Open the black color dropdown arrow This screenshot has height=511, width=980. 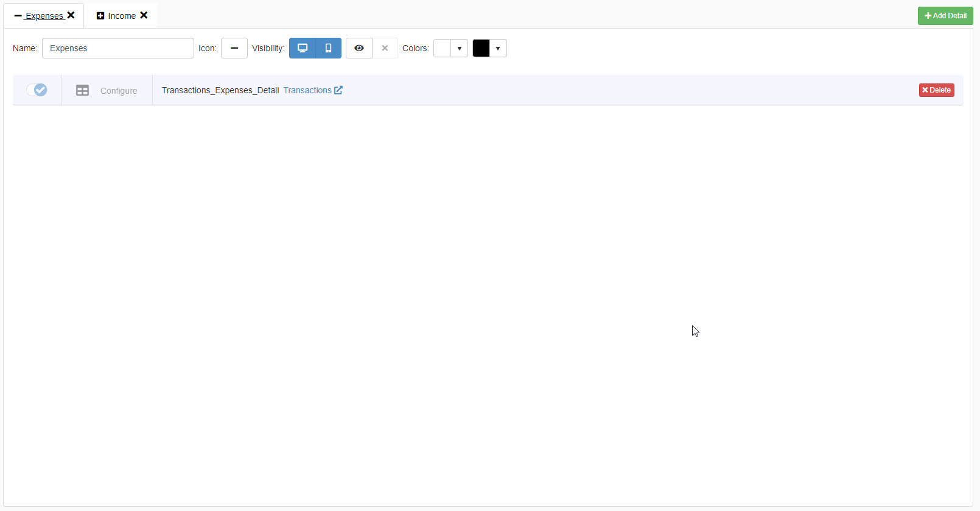498,48
